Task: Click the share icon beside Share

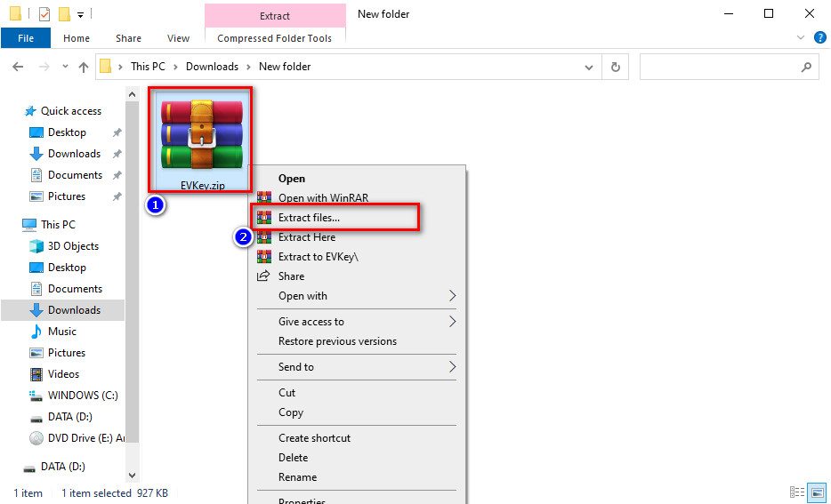Action: (263, 276)
